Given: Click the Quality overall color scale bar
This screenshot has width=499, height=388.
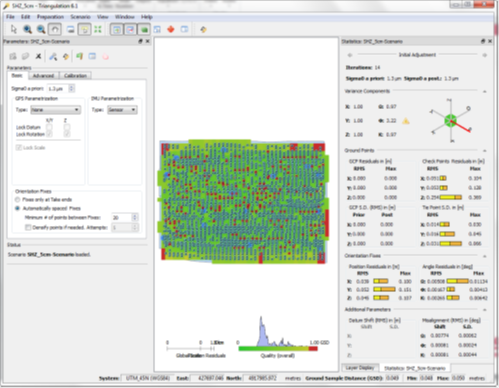Looking at the screenshot, I should (278, 349).
